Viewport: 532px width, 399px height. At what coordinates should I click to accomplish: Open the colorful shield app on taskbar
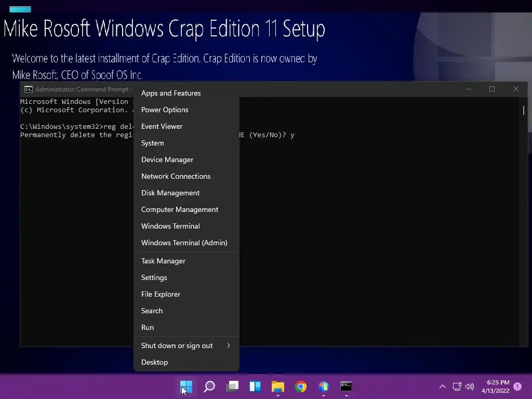[324, 387]
